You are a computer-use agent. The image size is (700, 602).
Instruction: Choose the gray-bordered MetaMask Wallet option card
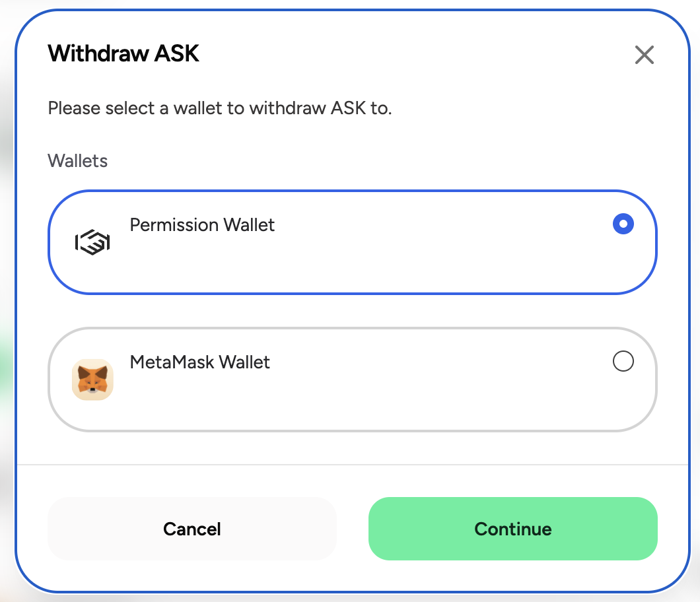352,380
